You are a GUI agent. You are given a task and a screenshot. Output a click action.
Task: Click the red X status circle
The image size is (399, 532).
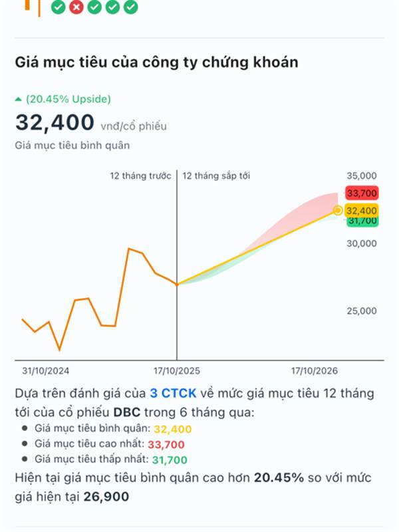point(76,7)
